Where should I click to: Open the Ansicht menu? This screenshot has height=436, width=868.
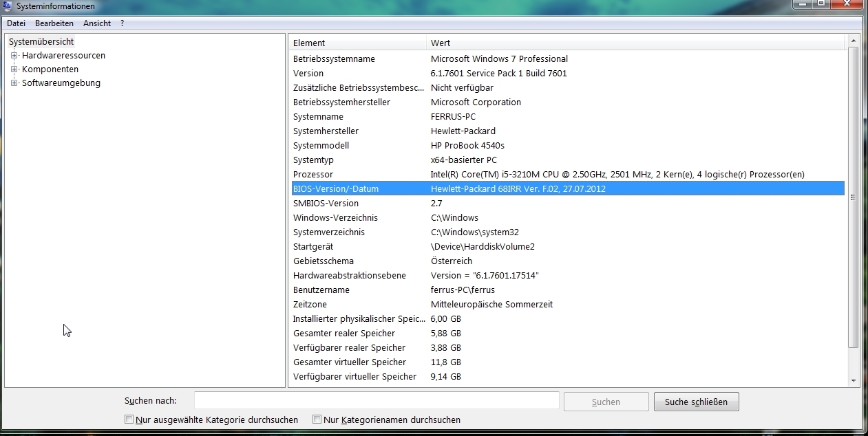(97, 23)
